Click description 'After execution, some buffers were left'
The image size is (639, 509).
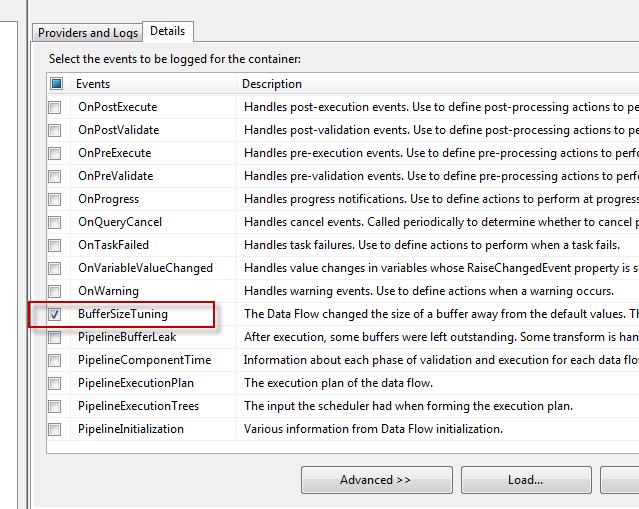[441, 337]
